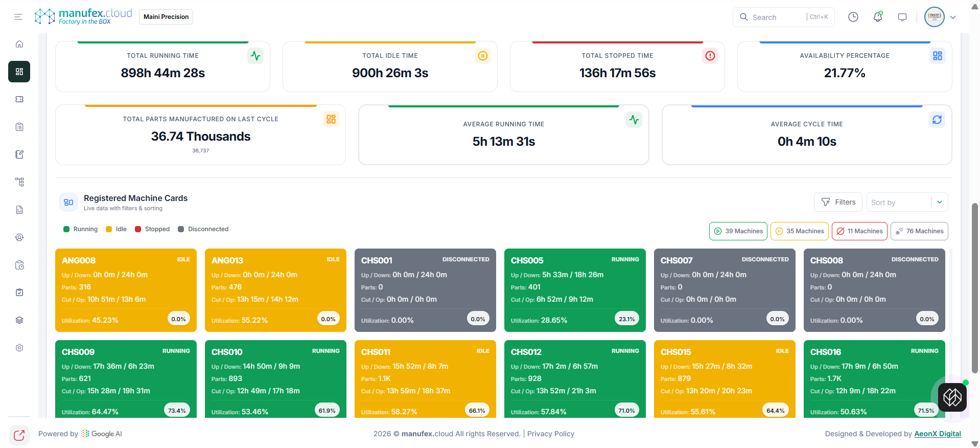Open the Privacy Policy link
Image resolution: width=980 pixels, height=448 pixels.
[550, 434]
